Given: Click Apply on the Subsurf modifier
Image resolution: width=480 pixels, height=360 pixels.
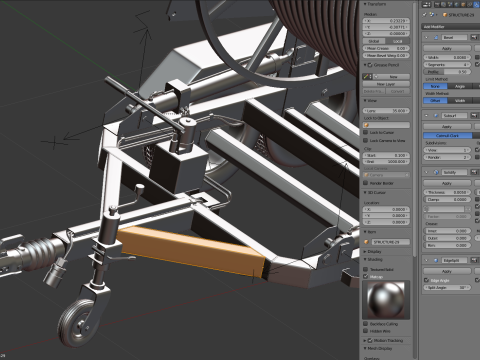Looking at the screenshot, I should [447, 127].
